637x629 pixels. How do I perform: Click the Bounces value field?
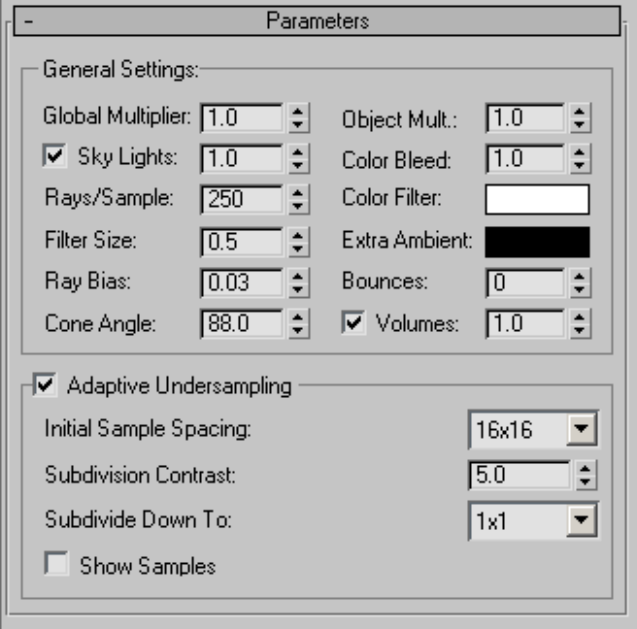524,283
